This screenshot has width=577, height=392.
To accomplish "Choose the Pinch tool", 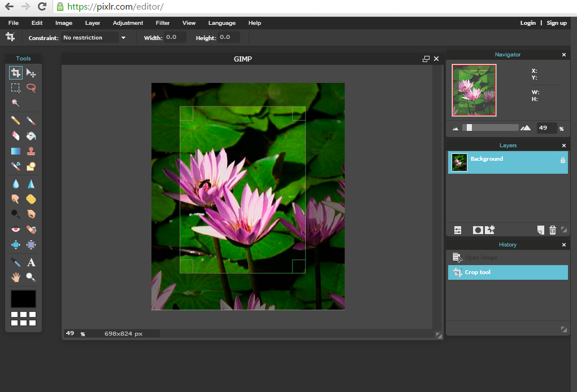I will (x=31, y=245).
